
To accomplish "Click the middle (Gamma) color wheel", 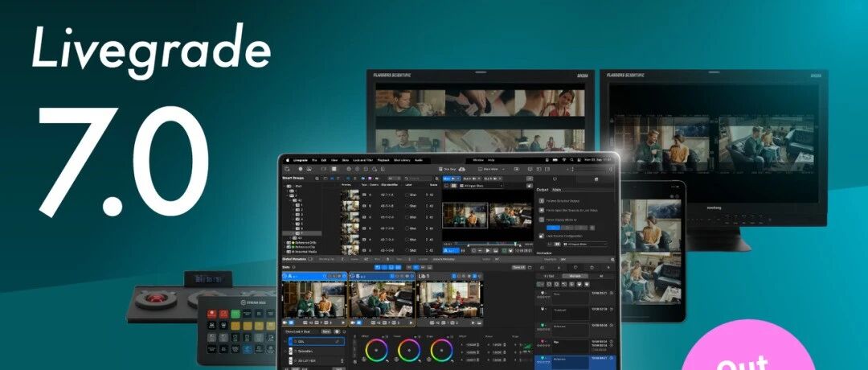I will [x=409, y=350].
